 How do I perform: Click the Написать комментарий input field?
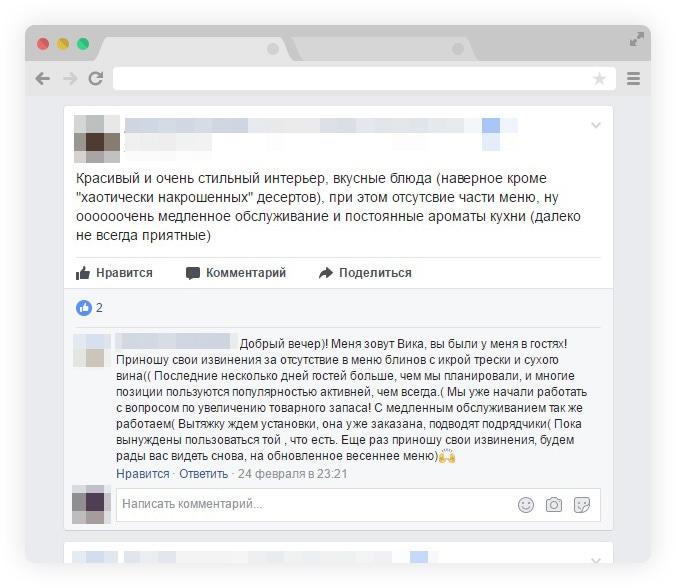[x=317, y=504]
